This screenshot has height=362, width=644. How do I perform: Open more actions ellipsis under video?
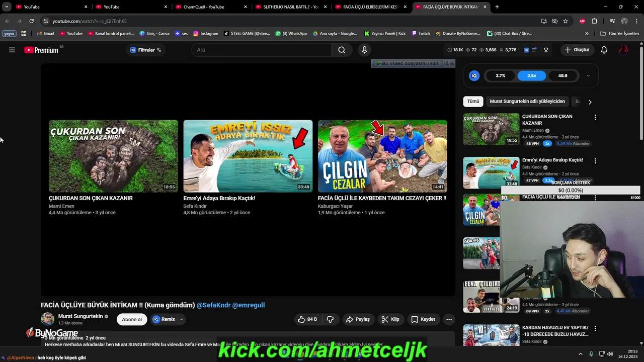[x=449, y=319]
